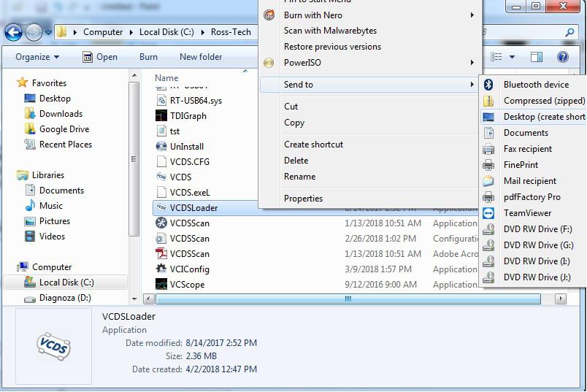Select Computer in navigation pane
Viewport: 587px width, 392px height.
click(x=45, y=267)
